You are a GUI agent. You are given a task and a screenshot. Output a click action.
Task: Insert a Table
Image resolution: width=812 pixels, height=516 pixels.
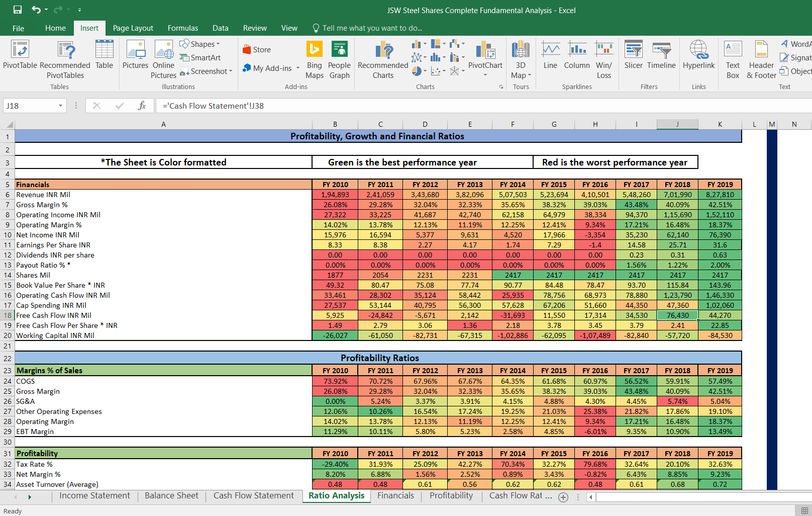[x=104, y=55]
